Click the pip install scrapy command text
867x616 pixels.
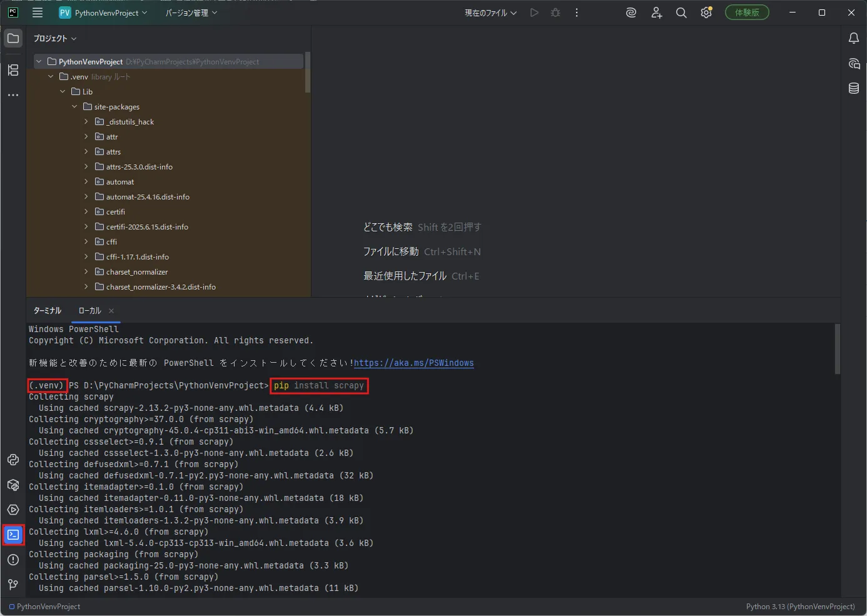point(319,386)
